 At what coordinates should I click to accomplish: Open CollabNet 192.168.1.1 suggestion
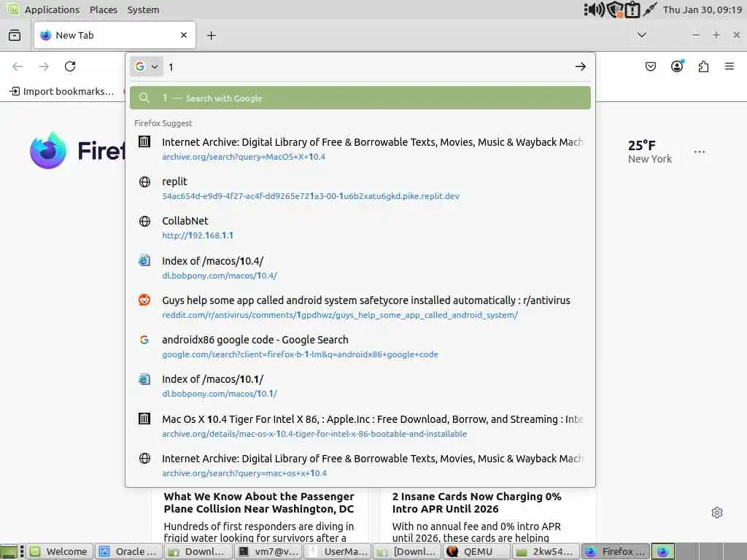[360, 227]
